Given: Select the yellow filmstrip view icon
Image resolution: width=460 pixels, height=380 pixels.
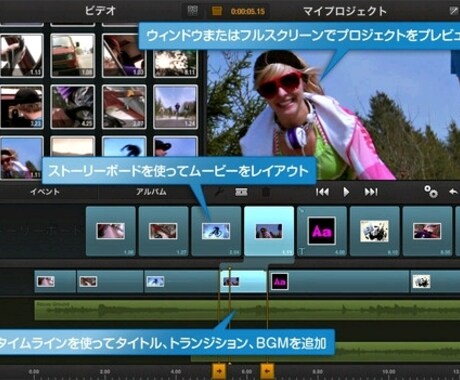Looking at the screenshot, I should 217,11.
